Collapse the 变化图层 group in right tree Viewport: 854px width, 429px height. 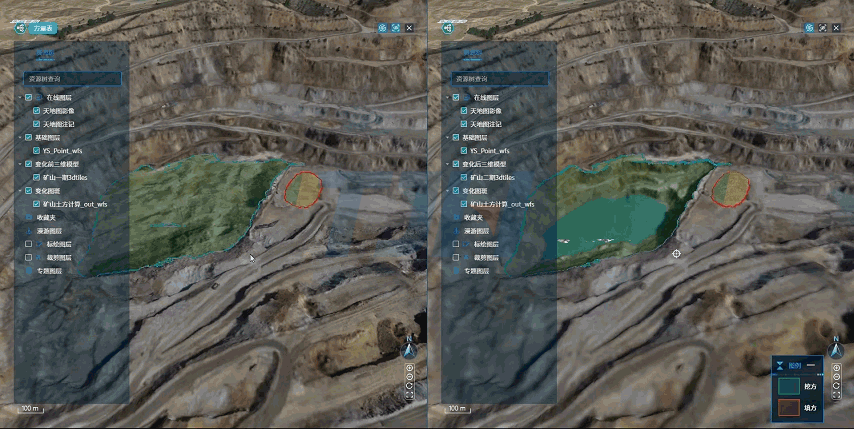coord(445,190)
